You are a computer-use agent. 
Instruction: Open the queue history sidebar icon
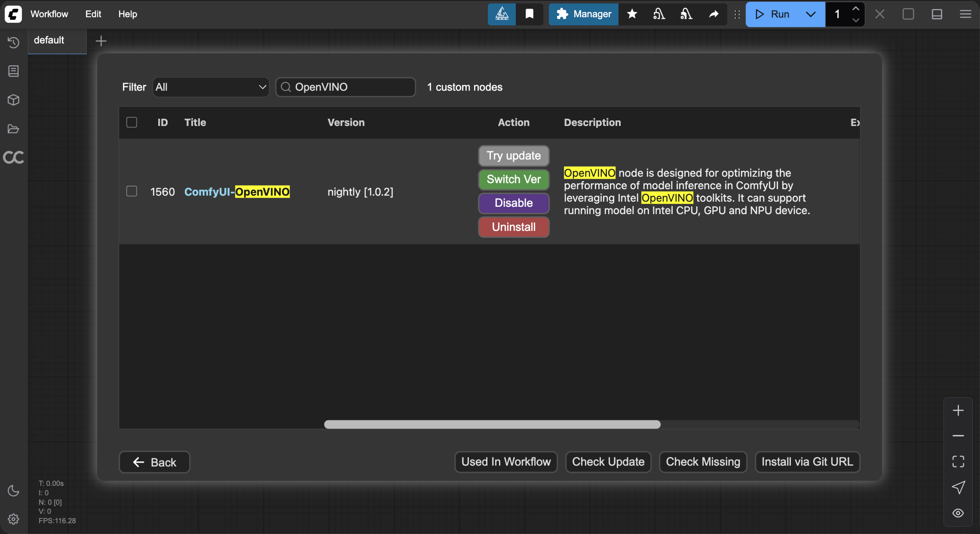(x=13, y=42)
